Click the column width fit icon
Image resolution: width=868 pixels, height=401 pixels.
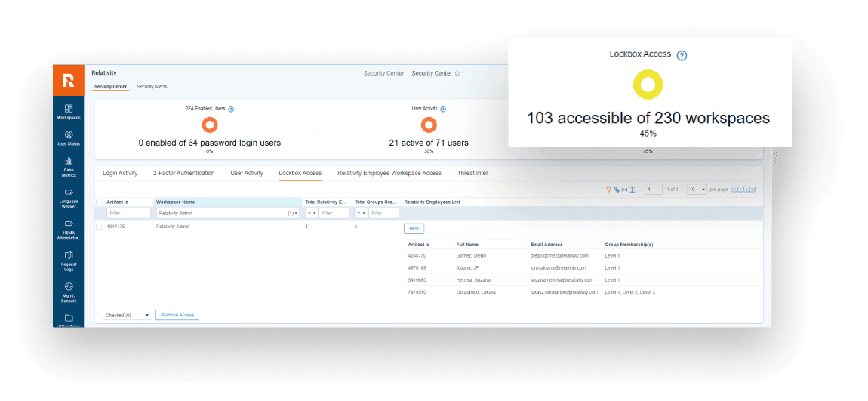[624, 190]
